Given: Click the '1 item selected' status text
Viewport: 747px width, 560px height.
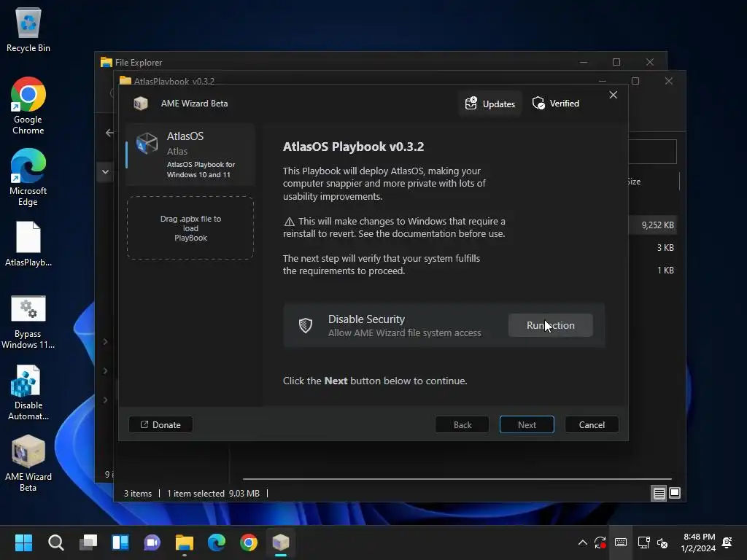Looking at the screenshot, I should click(x=196, y=494).
